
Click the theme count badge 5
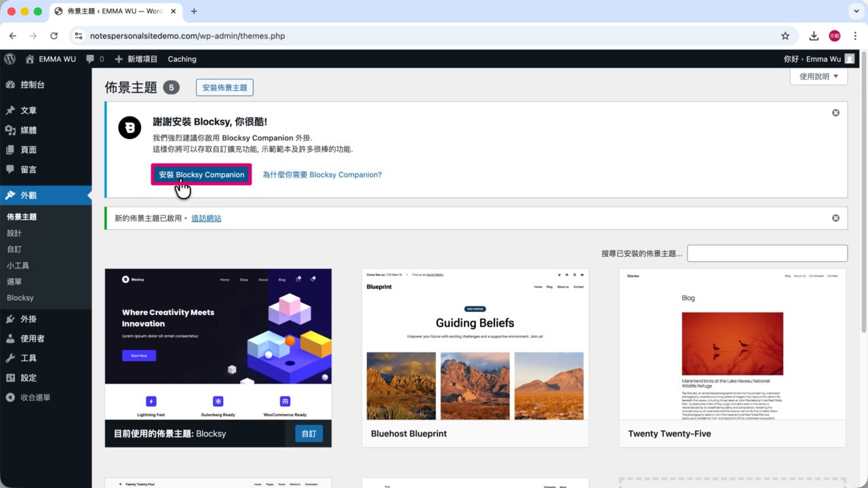tap(172, 87)
